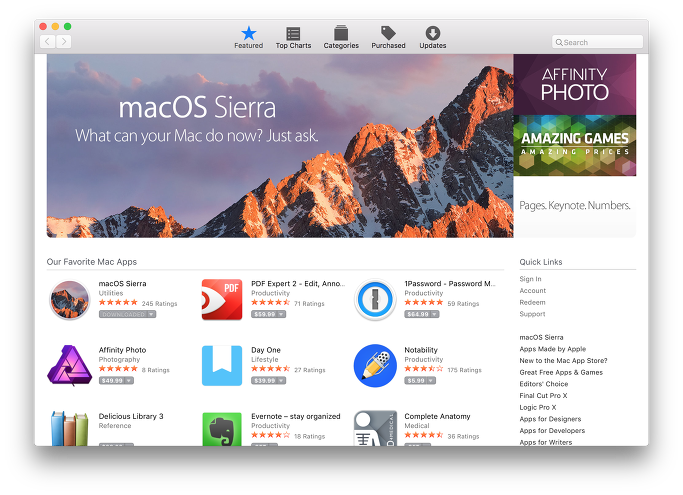Expand macOS Sierra Downloaded button arrow
683x495 pixels.
click(151, 314)
